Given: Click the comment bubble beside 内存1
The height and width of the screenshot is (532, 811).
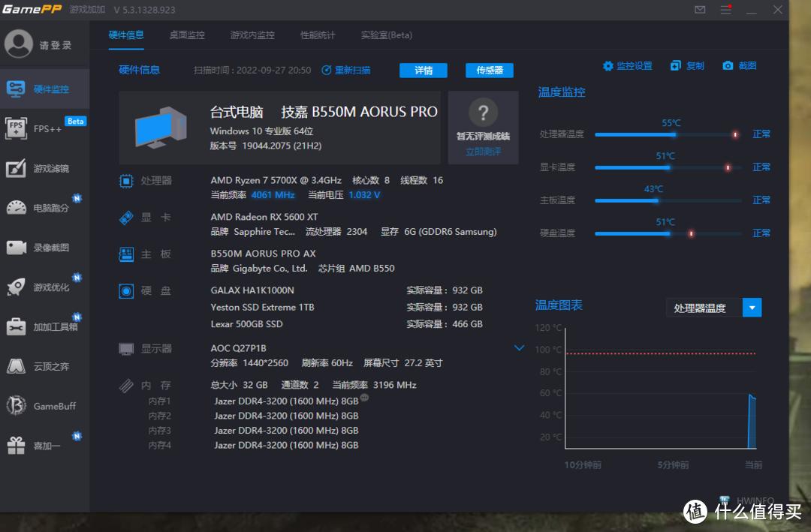Looking at the screenshot, I should point(364,398).
